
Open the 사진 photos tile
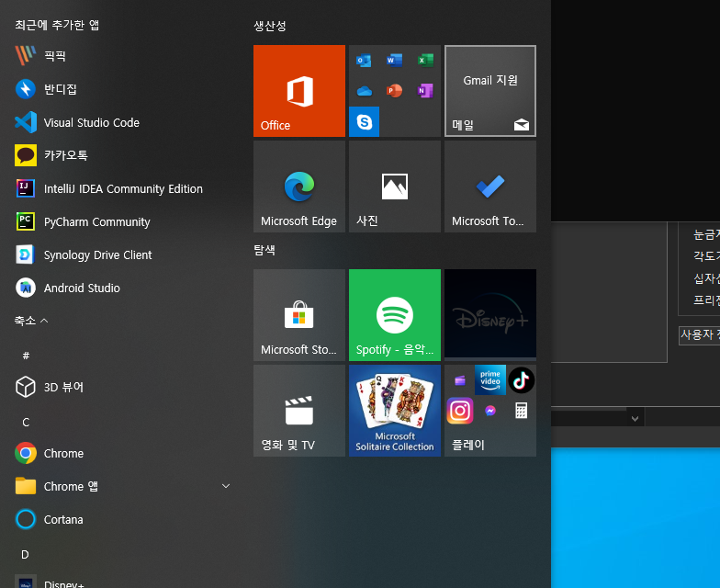pyautogui.click(x=395, y=187)
